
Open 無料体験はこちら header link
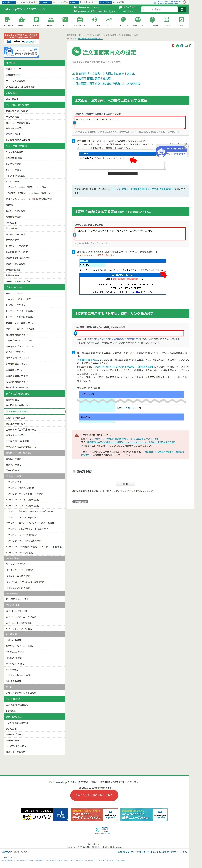[131, 11]
